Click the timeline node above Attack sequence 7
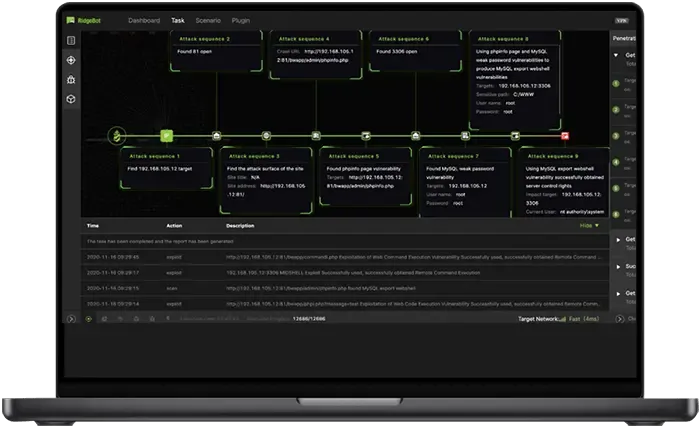700x427 pixels. click(x=465, y=136)
